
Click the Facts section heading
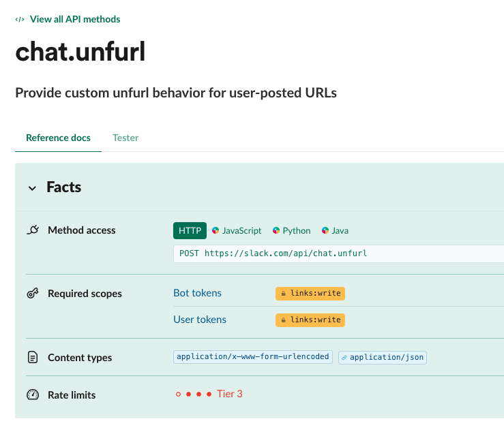64,187
